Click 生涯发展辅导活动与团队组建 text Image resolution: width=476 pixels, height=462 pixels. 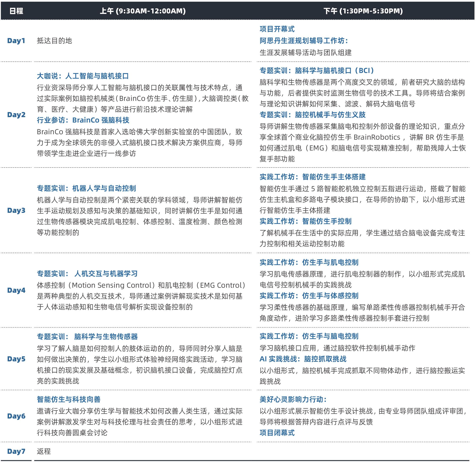click(306, 53)
